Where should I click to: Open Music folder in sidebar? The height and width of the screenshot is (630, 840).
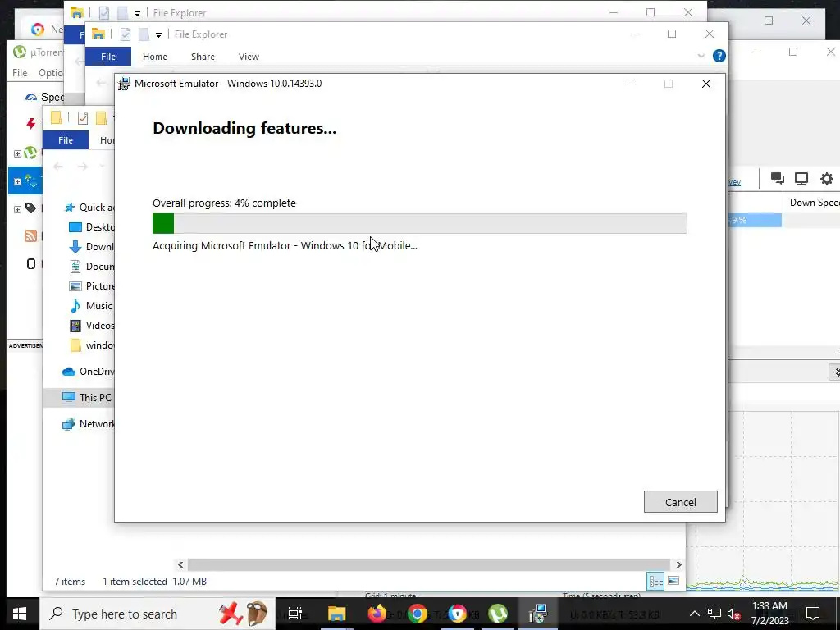tap(92, 306)
